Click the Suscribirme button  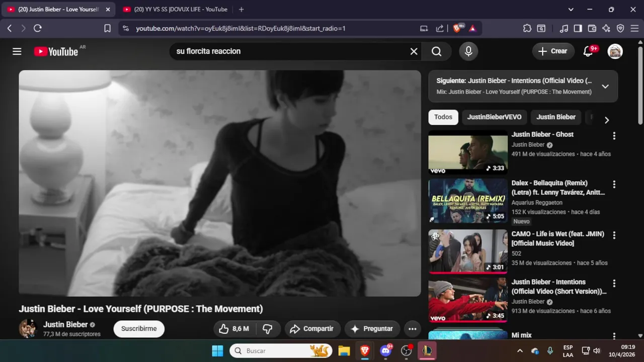click(x=139, y=329)
